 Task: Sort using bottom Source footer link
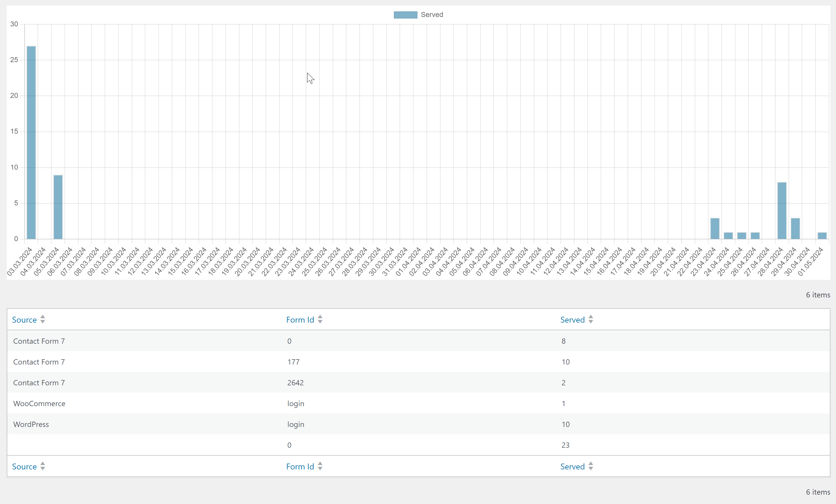point(24,467)
